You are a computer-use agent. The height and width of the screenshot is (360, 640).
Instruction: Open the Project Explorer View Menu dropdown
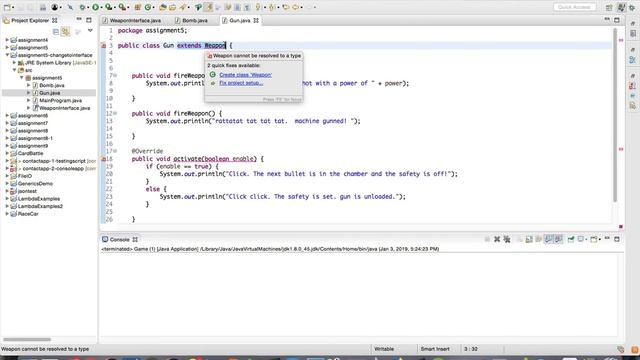point(90,31)
